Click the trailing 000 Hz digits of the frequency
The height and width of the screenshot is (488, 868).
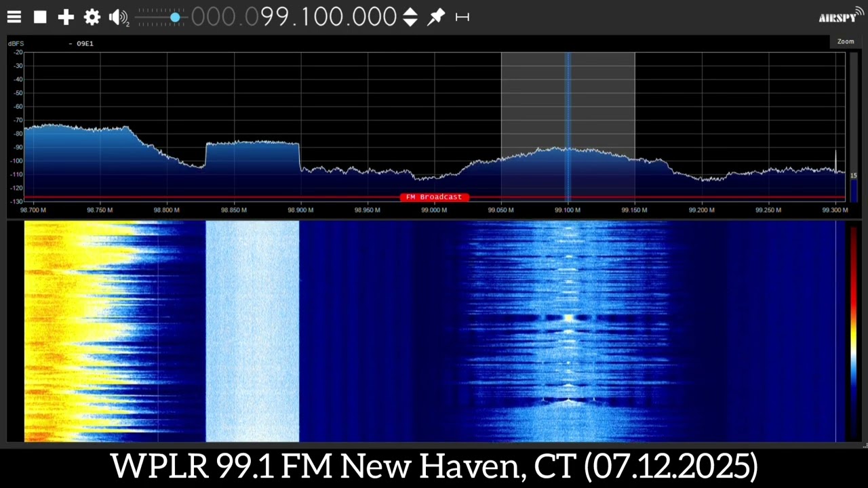tap(374, 17)
